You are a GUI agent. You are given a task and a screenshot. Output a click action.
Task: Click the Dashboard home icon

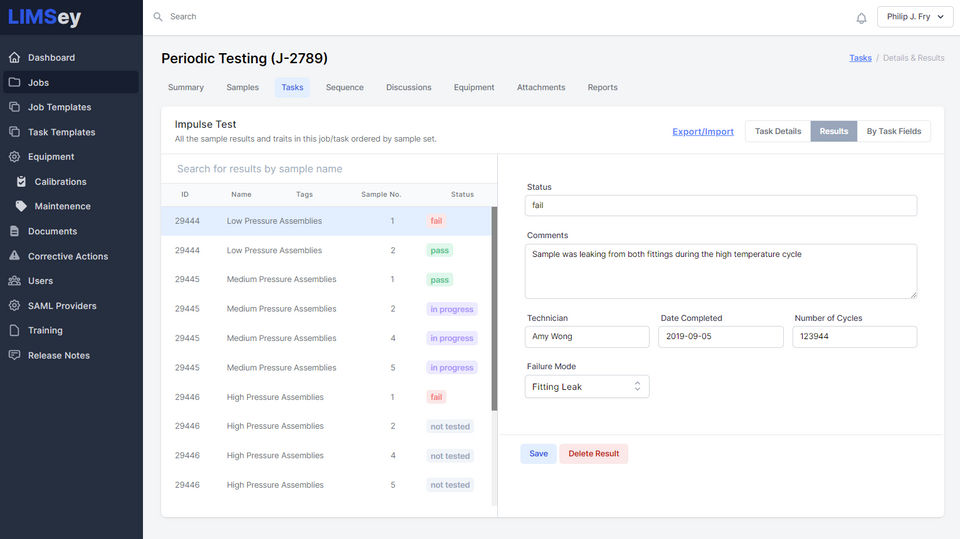14,58
